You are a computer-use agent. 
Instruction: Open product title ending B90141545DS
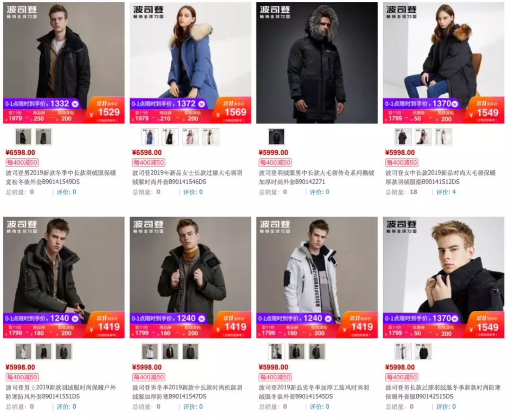pos(314,392)
